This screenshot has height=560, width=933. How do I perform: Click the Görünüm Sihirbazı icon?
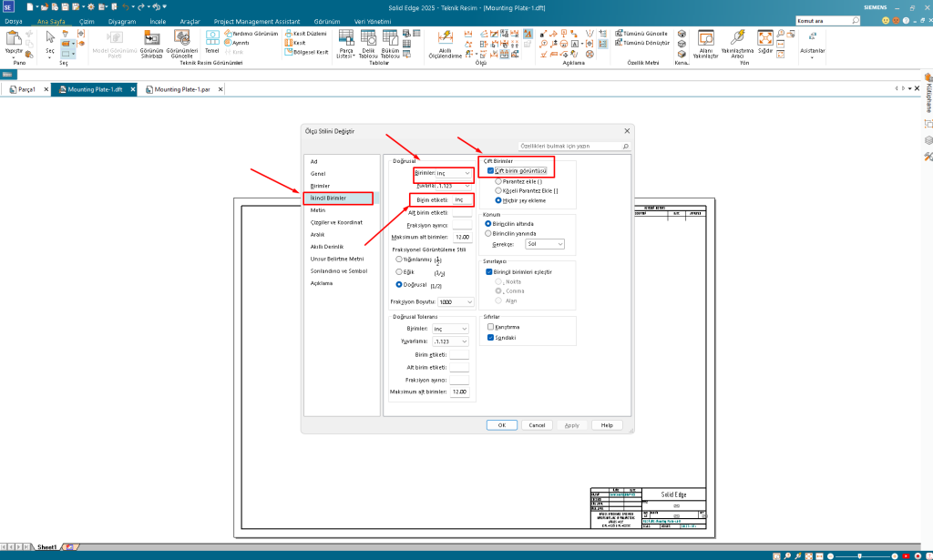pos(151,40)
